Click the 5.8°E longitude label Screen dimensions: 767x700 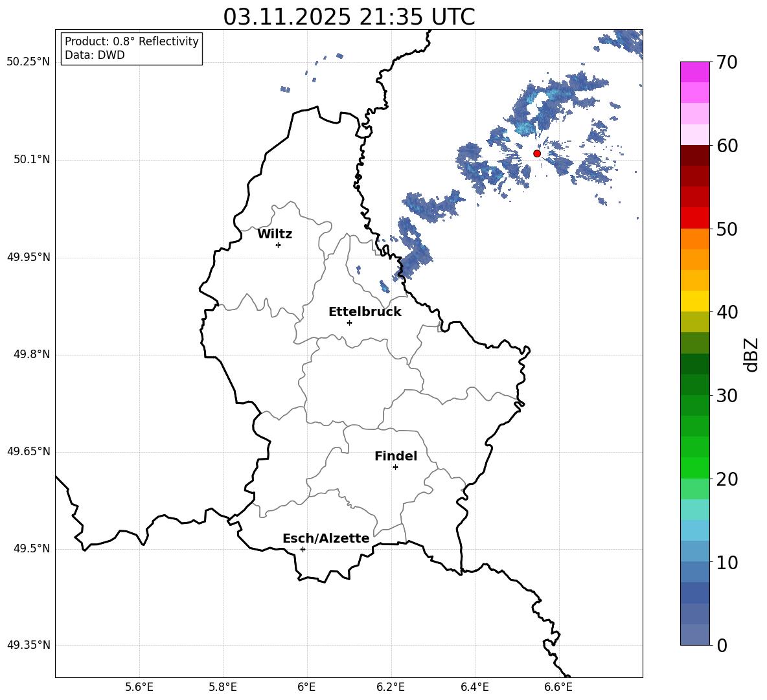(x=223, y=687)
